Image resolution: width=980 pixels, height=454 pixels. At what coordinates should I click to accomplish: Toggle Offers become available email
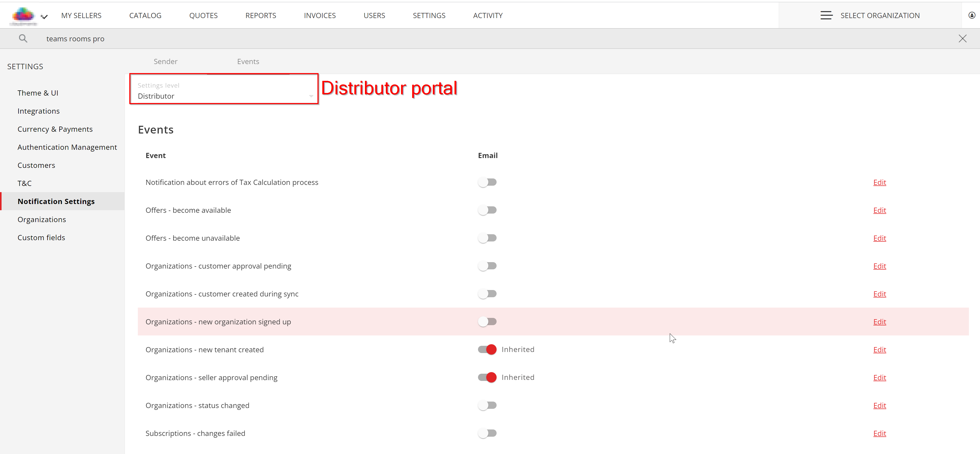487,210
